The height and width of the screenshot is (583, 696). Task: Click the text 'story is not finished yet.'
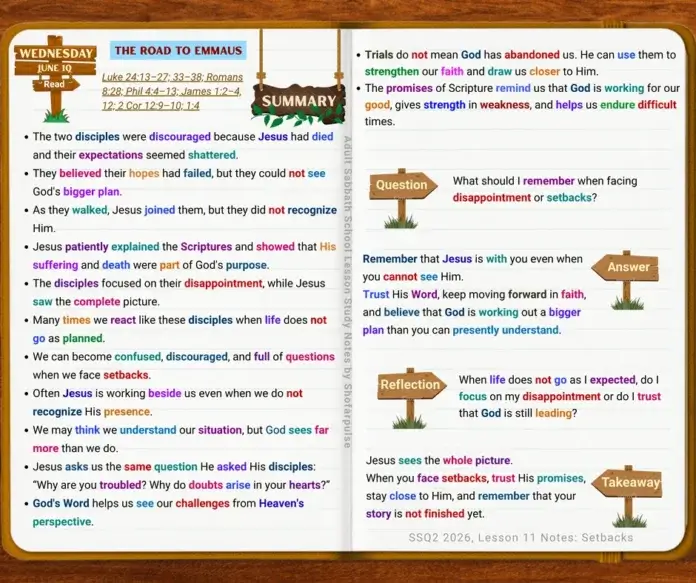[x=426, y=514]
